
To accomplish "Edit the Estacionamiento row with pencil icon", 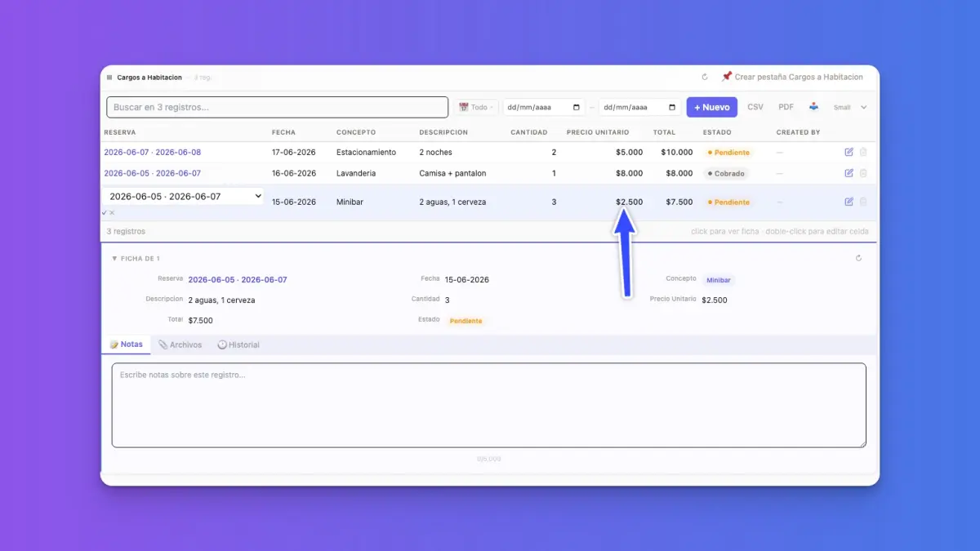I will 849,152.
